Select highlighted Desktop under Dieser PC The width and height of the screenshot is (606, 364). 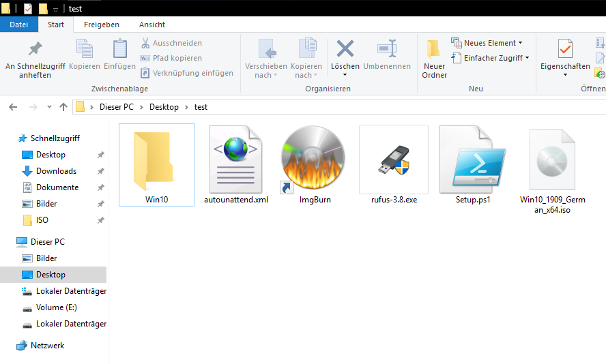click(x=53, y=275)
